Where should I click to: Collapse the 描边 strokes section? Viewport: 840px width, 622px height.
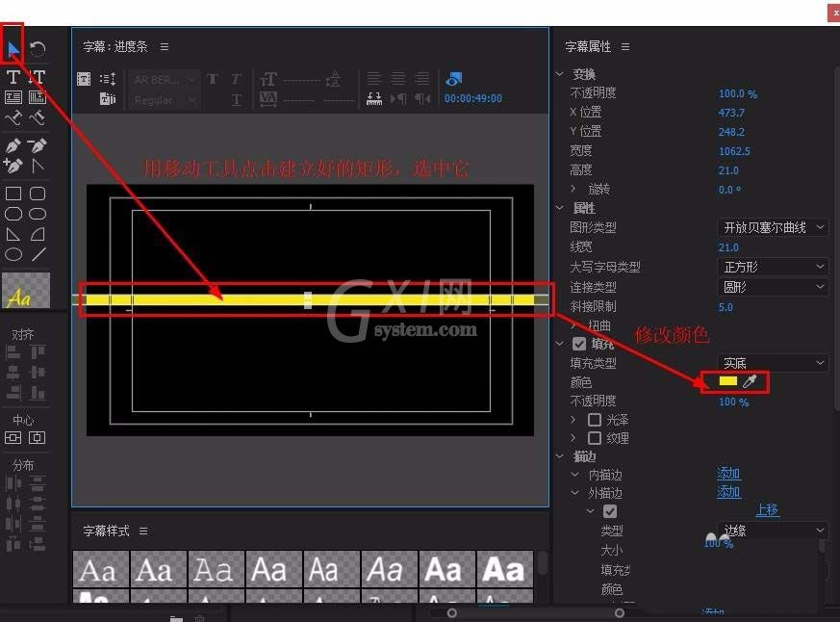(x=560, y=456)
